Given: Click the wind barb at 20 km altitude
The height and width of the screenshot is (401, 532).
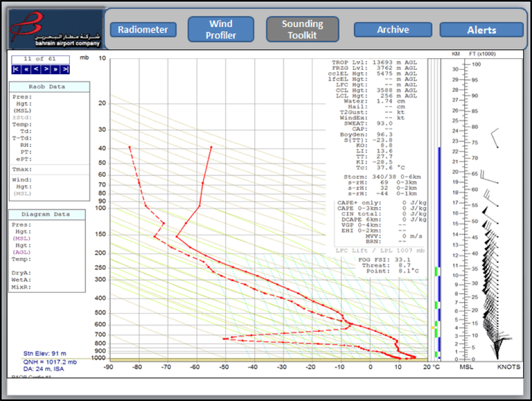Looking at the screenshot, I should pyautogui.click(x=488, y=177).
